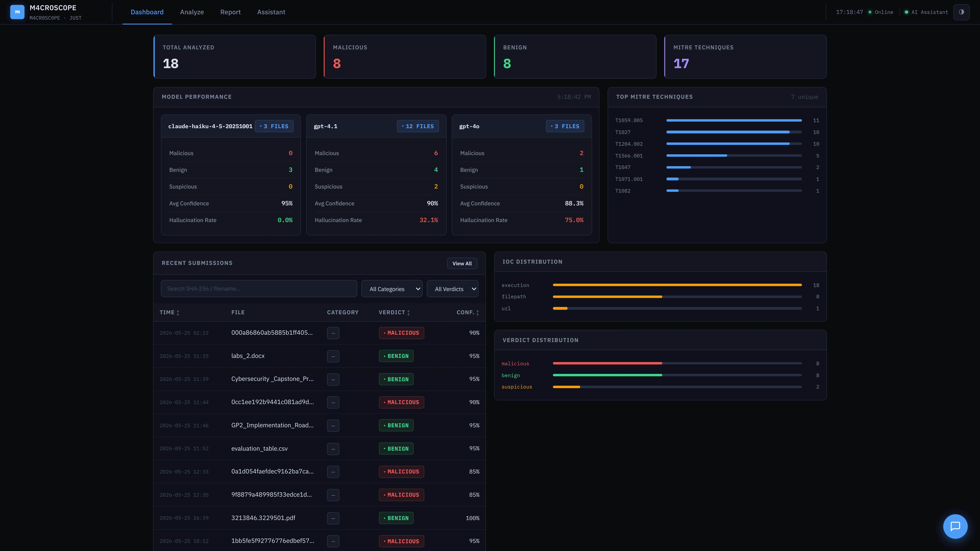Click the BENIGN badge for labs_2.docx

tap(396, 356)
